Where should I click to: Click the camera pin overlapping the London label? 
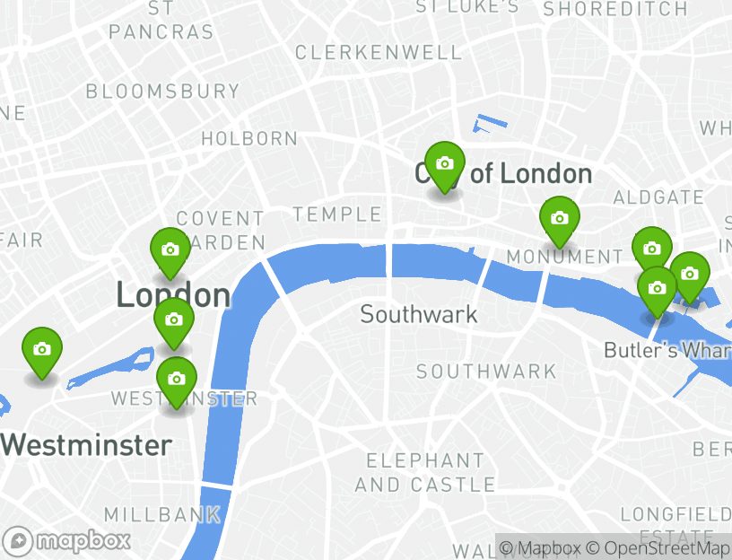point(174,323)
